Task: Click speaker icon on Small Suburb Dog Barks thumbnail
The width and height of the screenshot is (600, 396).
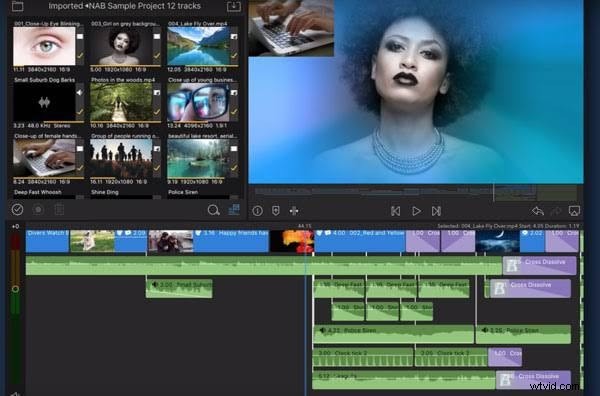Action: click(x=79, y=93)
